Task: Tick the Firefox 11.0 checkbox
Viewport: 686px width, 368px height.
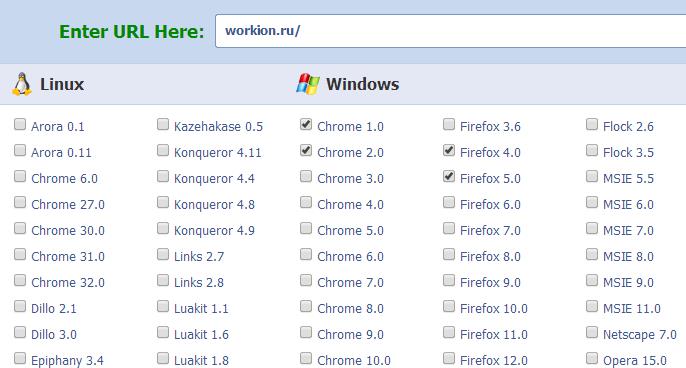Action: click(x=449, y=333)
